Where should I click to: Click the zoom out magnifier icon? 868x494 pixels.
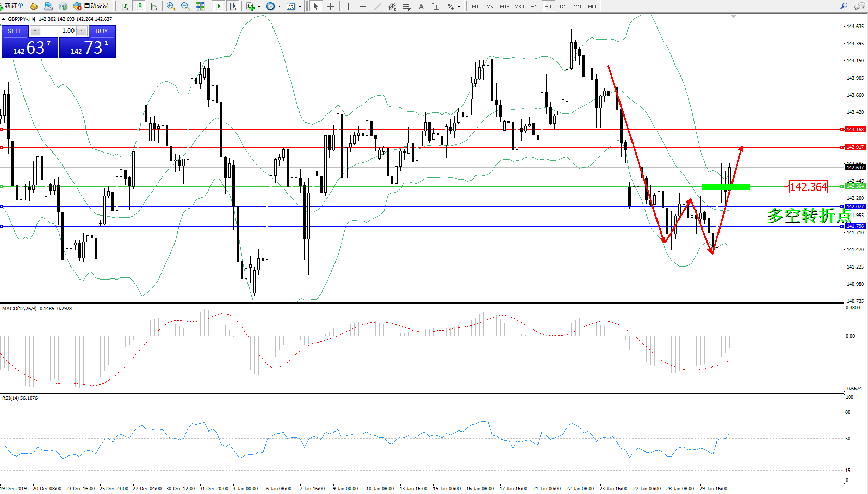tap(185, 6)
